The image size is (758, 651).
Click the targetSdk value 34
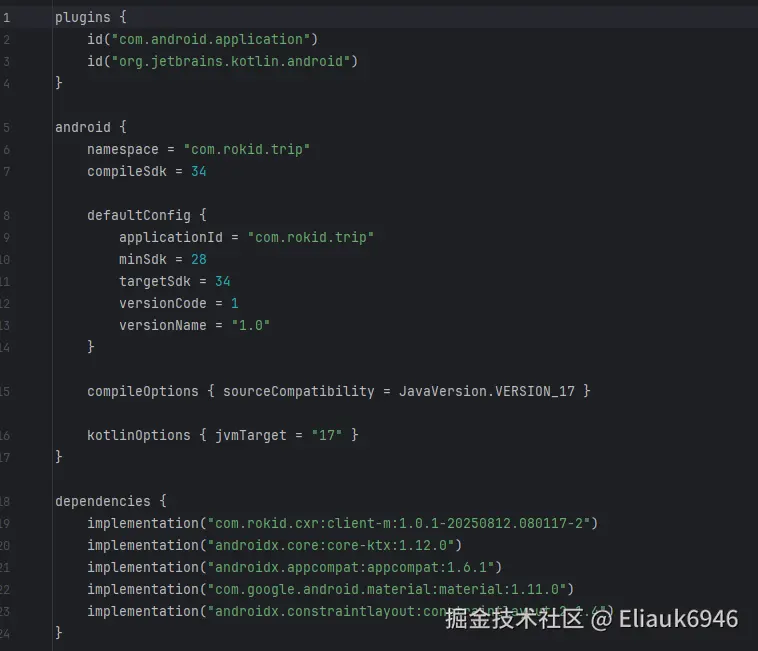(222, 281)
